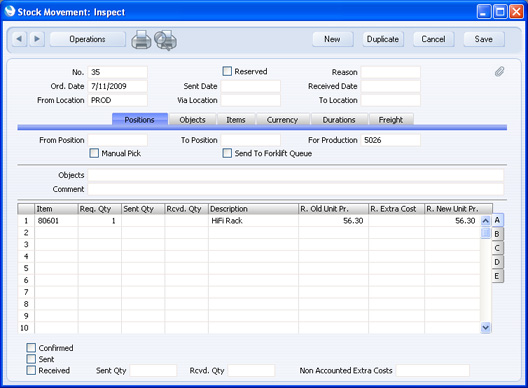Click the Reason field
This screenshot has height=388, width=528.
[391, 72]
